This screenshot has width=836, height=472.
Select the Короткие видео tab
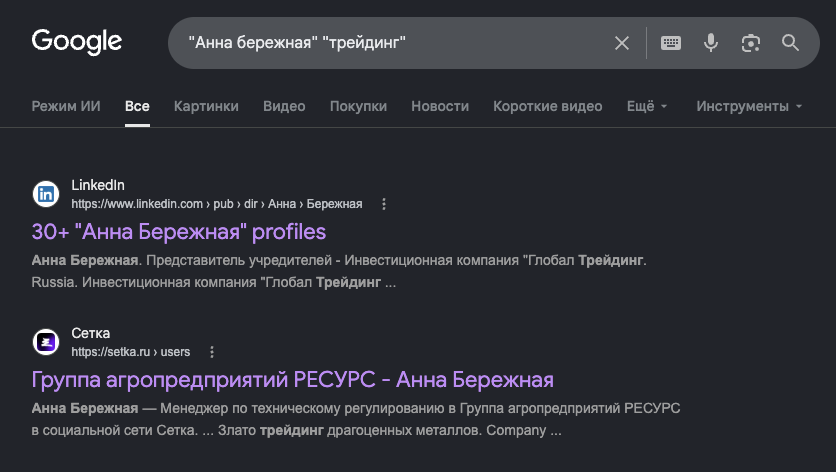[548, 106]
